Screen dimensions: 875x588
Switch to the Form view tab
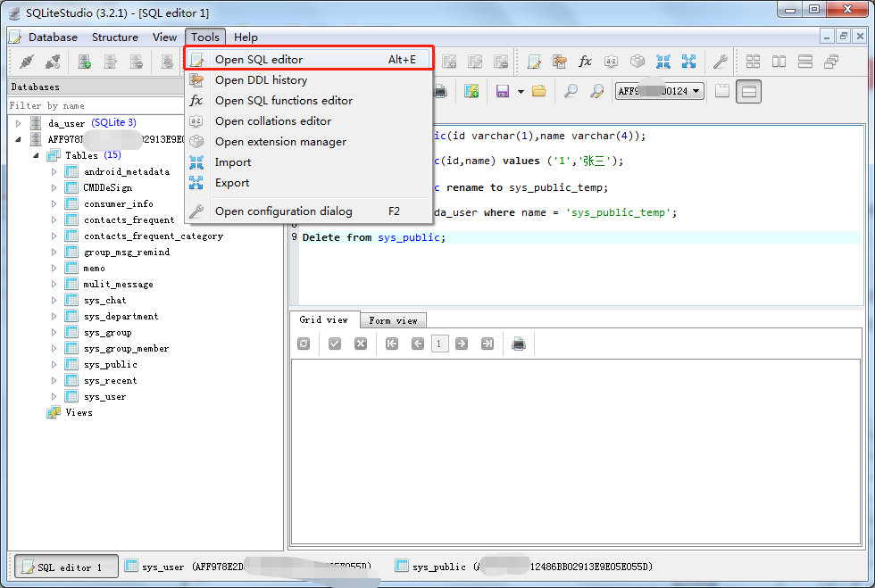point(394,320)
